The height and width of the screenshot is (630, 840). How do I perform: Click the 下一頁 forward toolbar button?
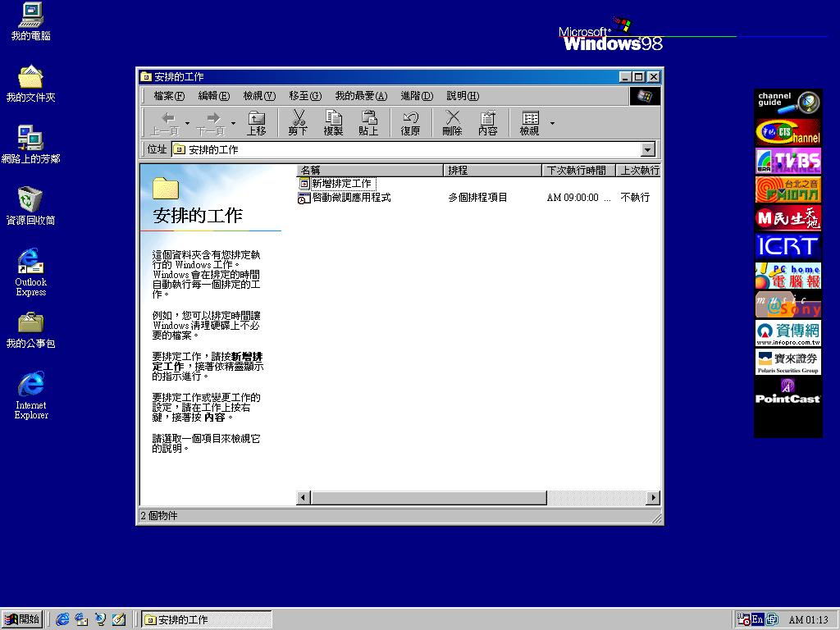tap(211, 123)
